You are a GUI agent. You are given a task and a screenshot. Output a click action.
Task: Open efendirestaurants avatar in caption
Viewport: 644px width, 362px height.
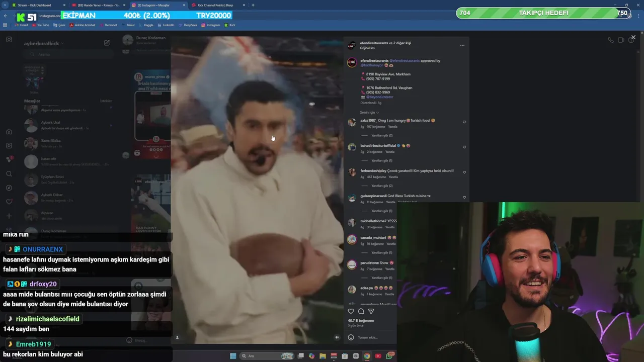tap(352, 62)
